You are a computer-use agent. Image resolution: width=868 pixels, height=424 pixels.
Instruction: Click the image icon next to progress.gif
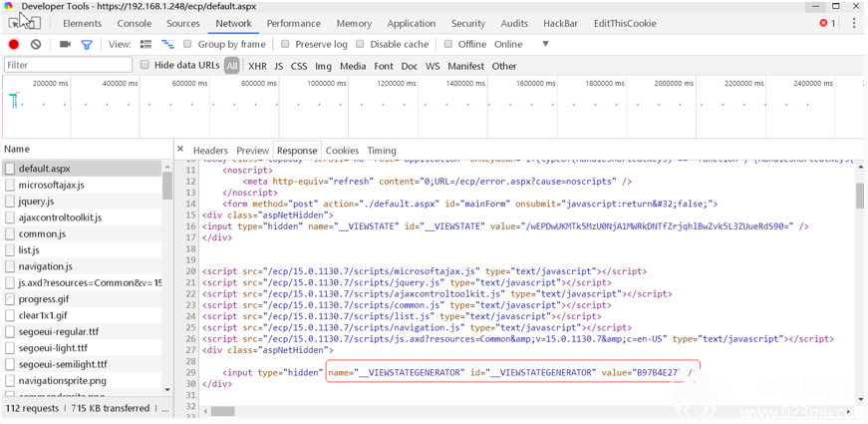(10, 299)
